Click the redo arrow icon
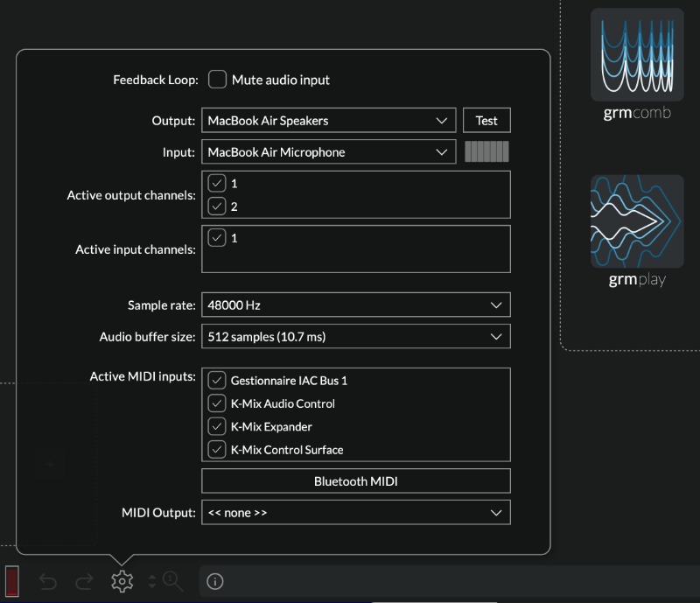700x603 pixels. tap(85, 581)
